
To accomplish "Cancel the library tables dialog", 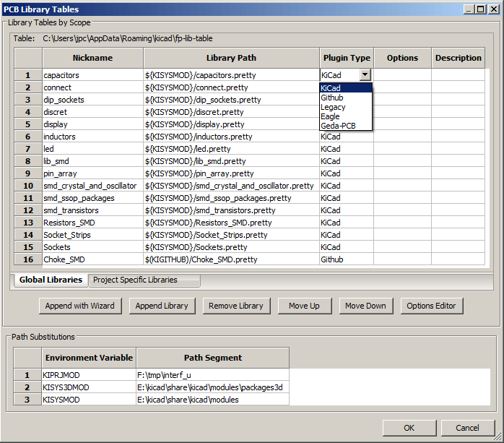I will coord(467,428).
